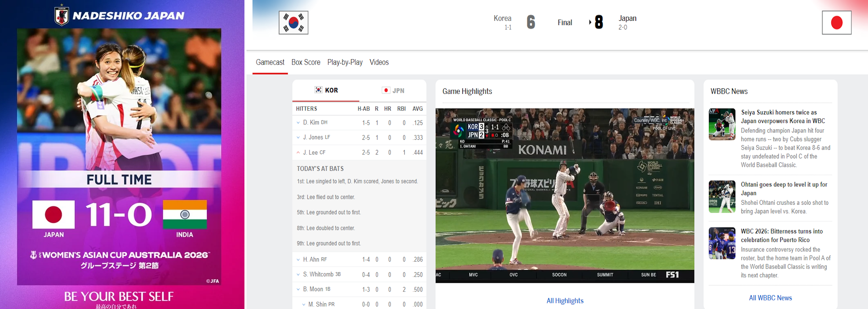This screenshot has width=868, height=309.
Task: Click the Japan flag icon in score header
Action: [x=837, y=22]
